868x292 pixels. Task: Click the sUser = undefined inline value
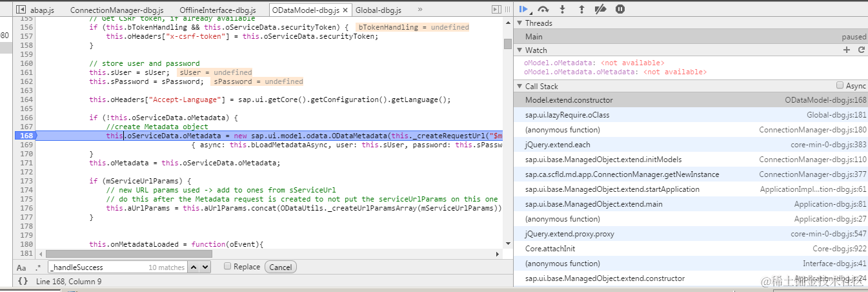pyautogui.click(x=216, y=72)
